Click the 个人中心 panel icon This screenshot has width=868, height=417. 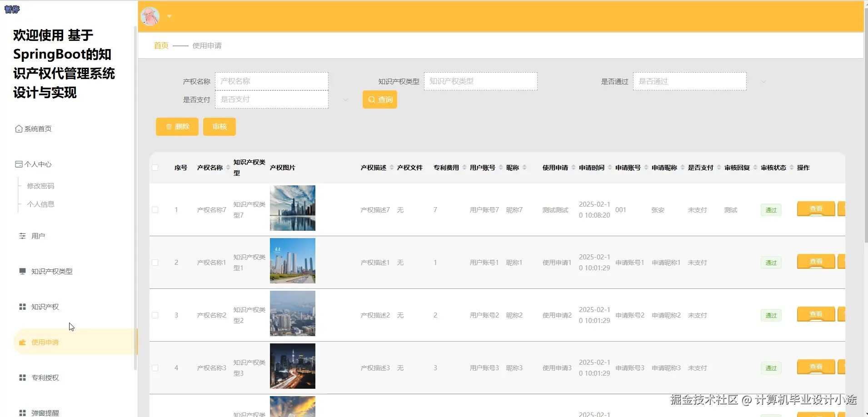(19, 164)
